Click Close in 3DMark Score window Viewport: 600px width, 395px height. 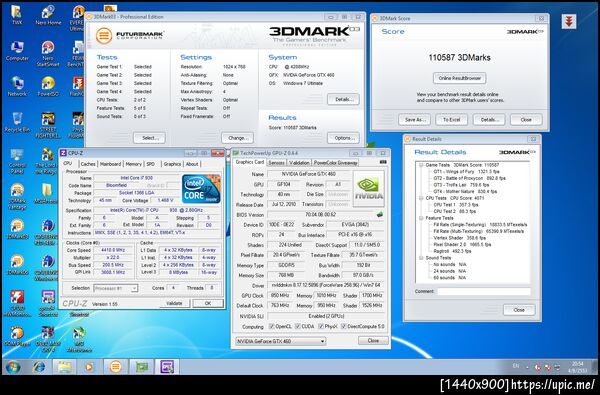pyautogui.click(x=526, y=119)
